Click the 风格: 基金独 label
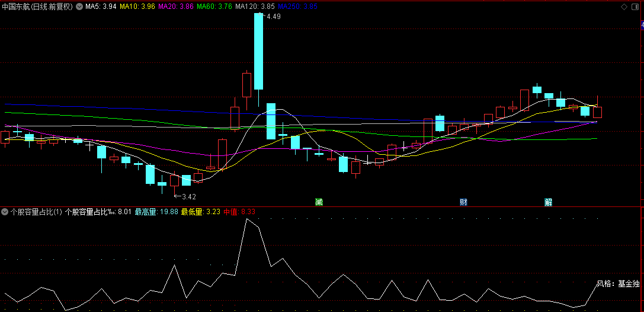Viewport: 644px width, 312px height. pos(618,284)
